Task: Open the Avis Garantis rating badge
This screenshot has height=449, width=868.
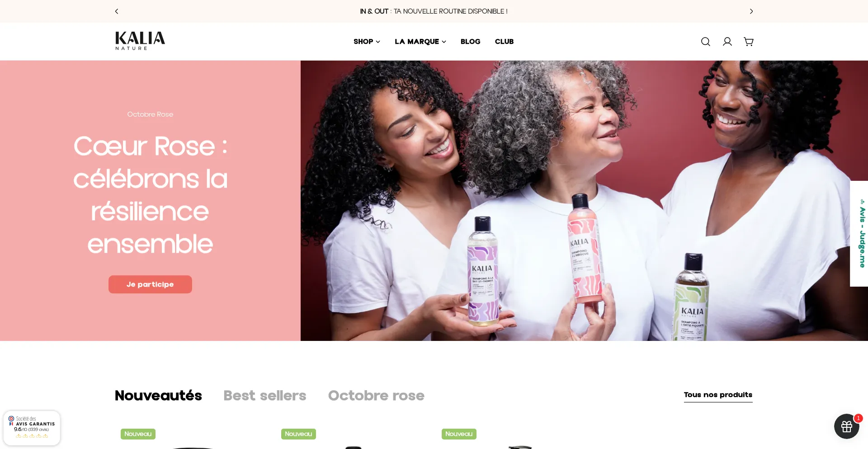Action: tap(32, 428)
